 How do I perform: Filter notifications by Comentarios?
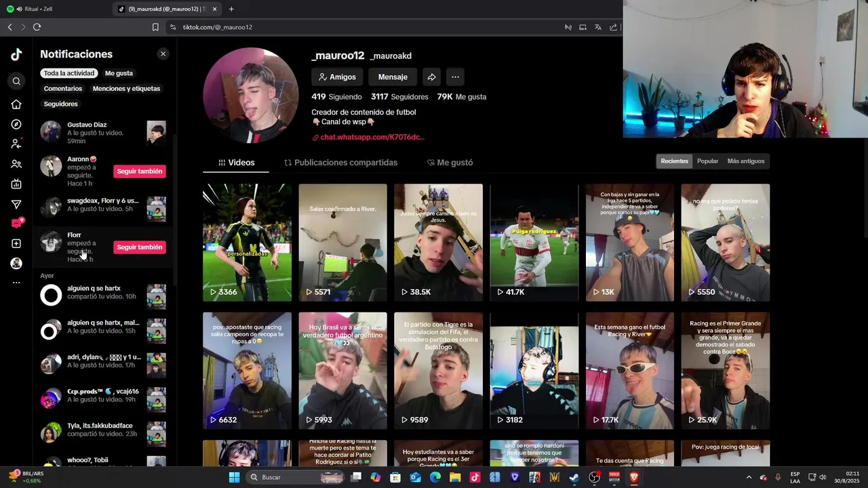(63, 89)
